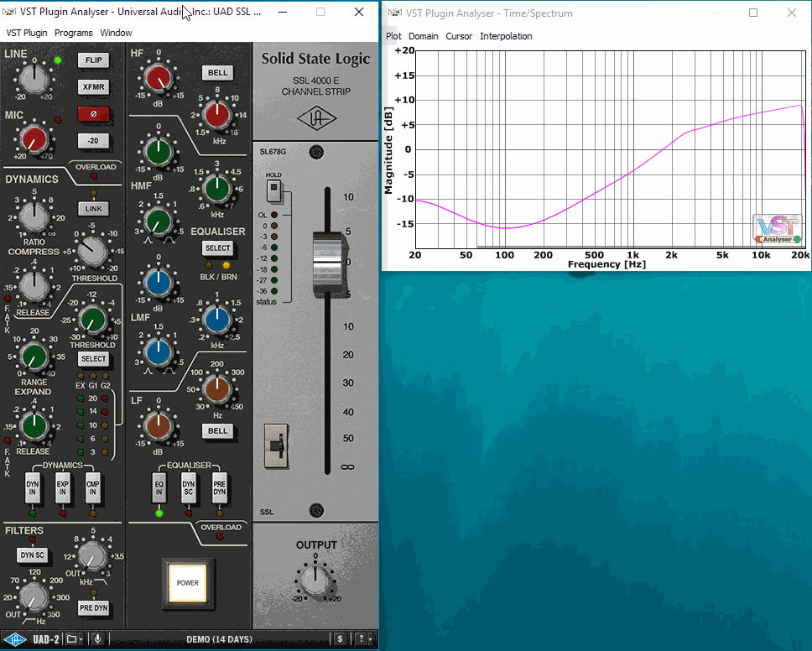Open the question mark help icon
The height and width of the screenshot is (651, 812).
[361, 639]
